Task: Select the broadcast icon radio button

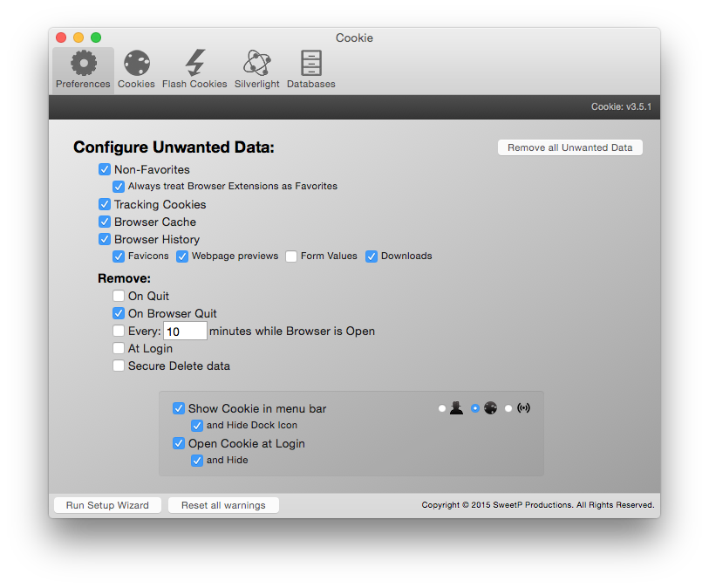Action: (x=508, y=408)
